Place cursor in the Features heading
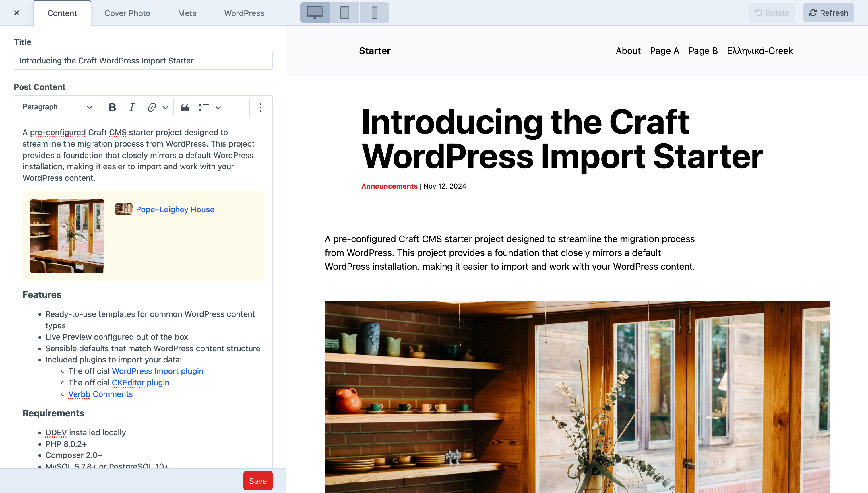868x493 pixels. 42,295
